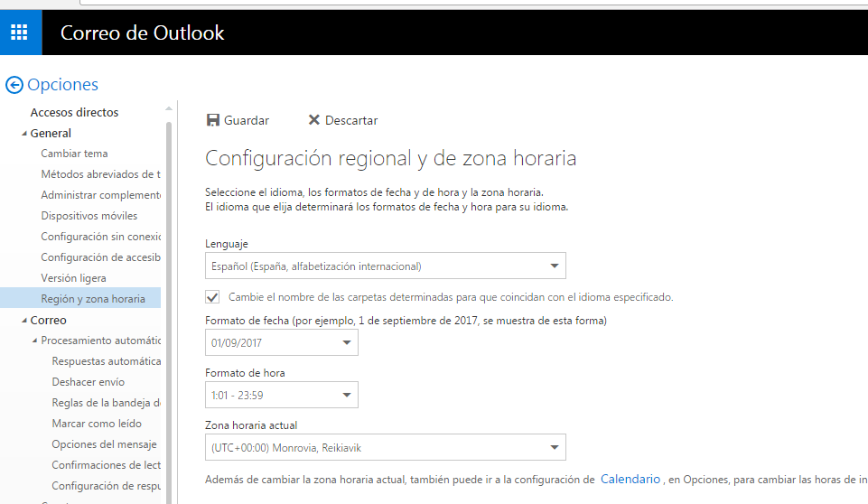This screenshot has width=868, height=504.
Task: Open the Formato de fecha dropdown
Action: click(281, 342)
